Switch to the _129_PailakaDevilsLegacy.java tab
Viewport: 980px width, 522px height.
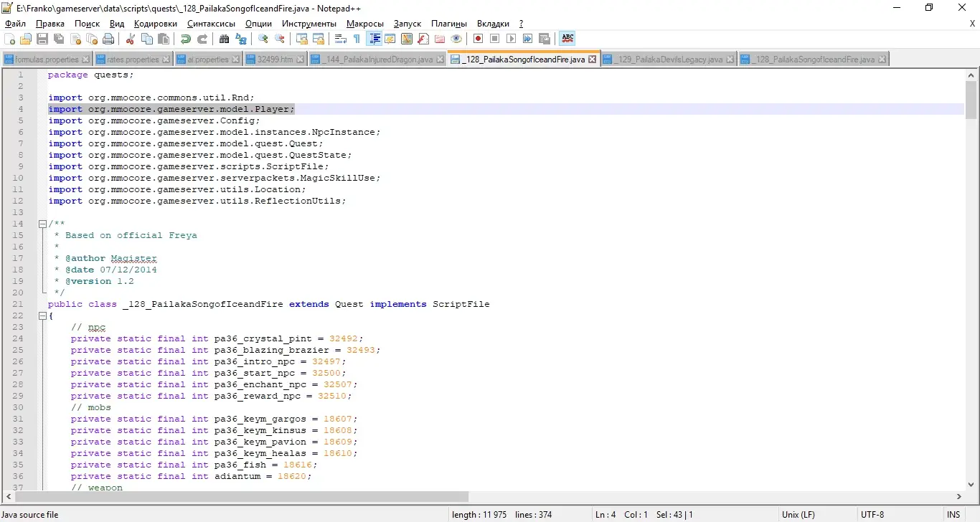668,60
